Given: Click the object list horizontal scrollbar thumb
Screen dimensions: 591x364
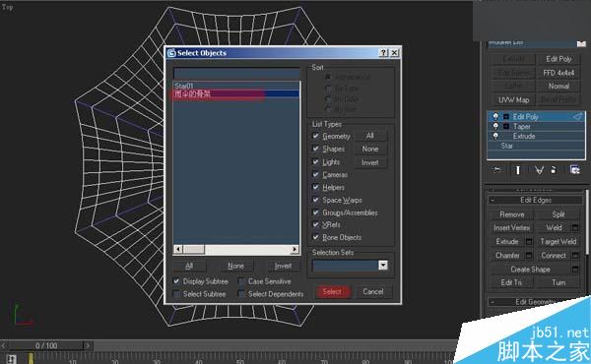Looking at the screenshot, I should (x=194, y=249).
